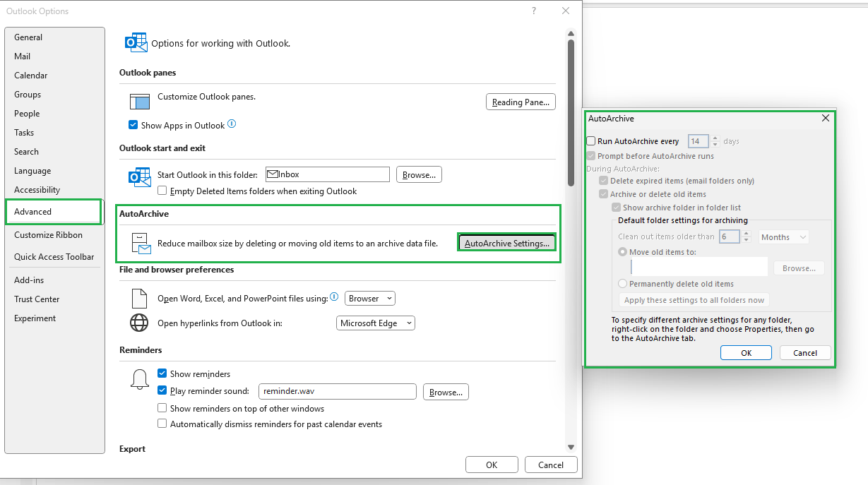Image resolution: width=868 pixels, height=485 pixels.
Task: Close the AutoArchive dialog with X
Action: 826,119
